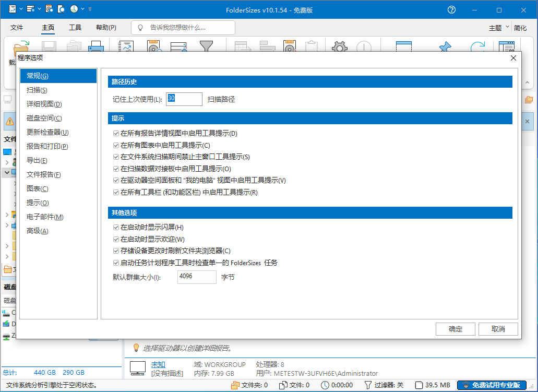This screenshot has height=392, width=538.
Task: Select the 磁盘空间(C) options category
Action: (58, 118)
